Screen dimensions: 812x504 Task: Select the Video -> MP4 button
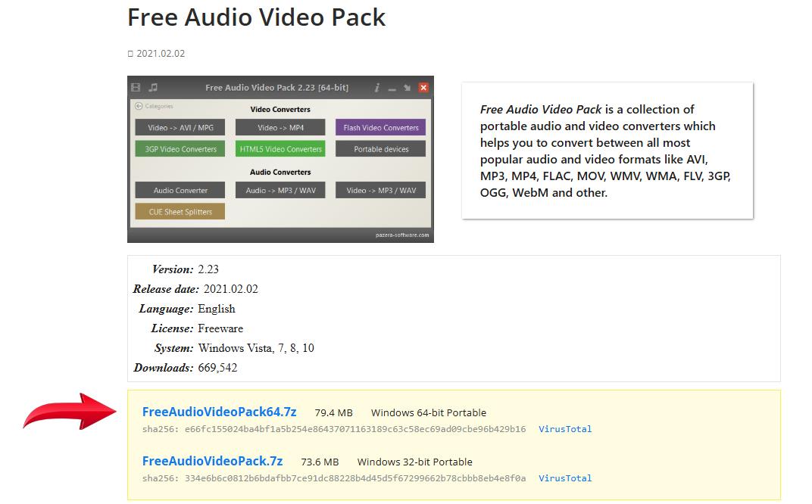(x=280, y=128)
